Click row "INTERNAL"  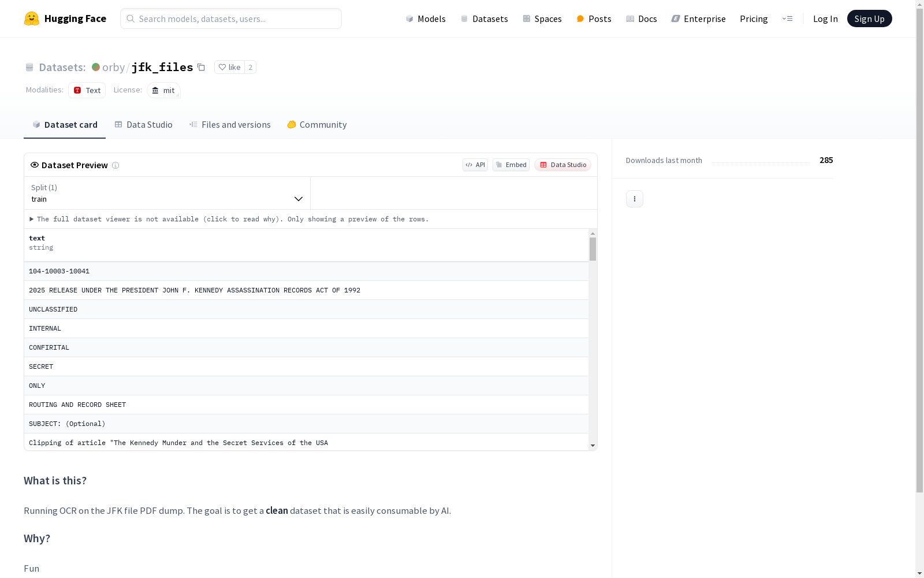(x=306, y=328)
